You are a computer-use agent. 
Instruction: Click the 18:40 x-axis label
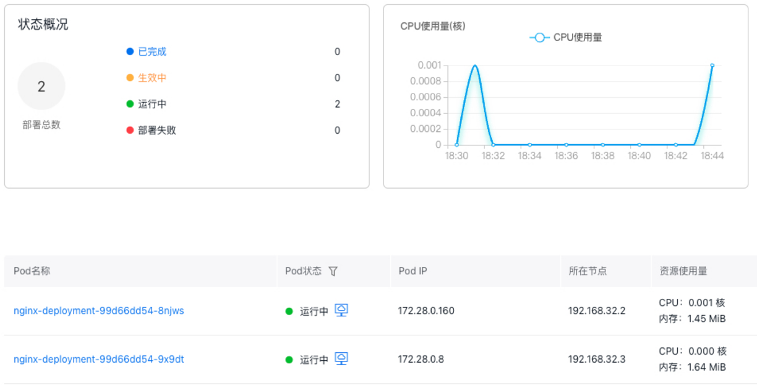click(639, 156)
